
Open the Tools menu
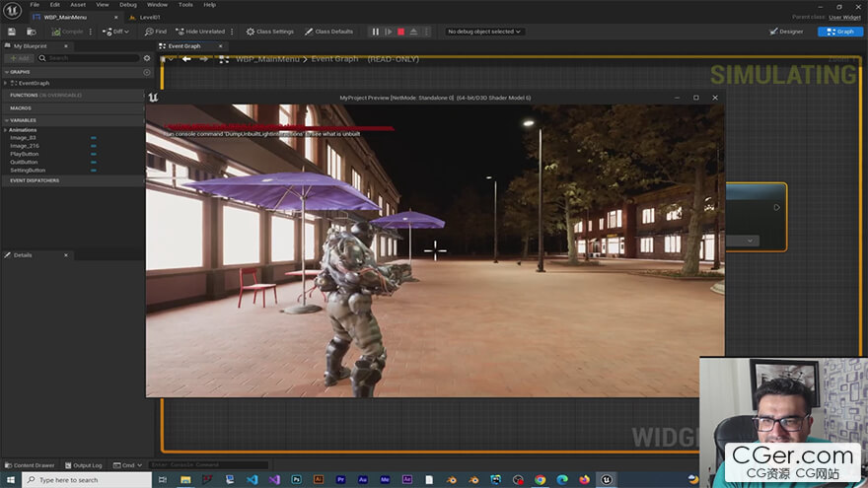tap(185, 4)
